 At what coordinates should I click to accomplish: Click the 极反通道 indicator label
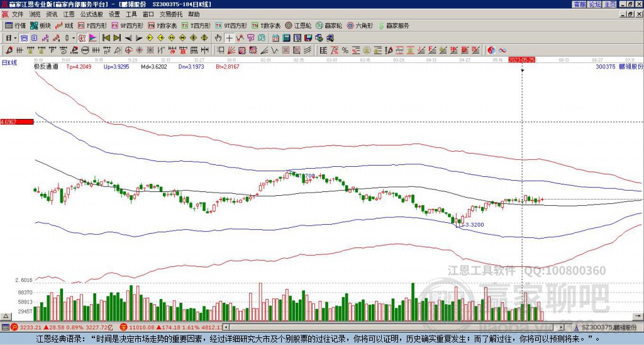[46, 67]
